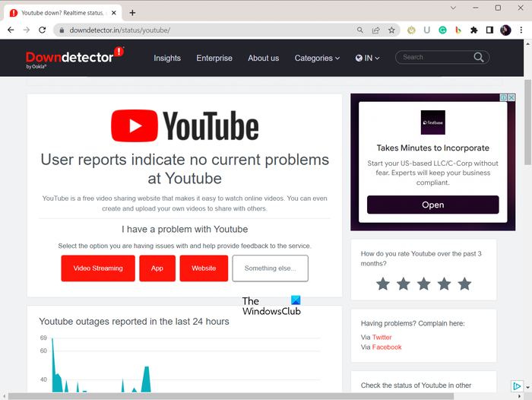Go to Downdetector home via logo

(x=75, y=57)
